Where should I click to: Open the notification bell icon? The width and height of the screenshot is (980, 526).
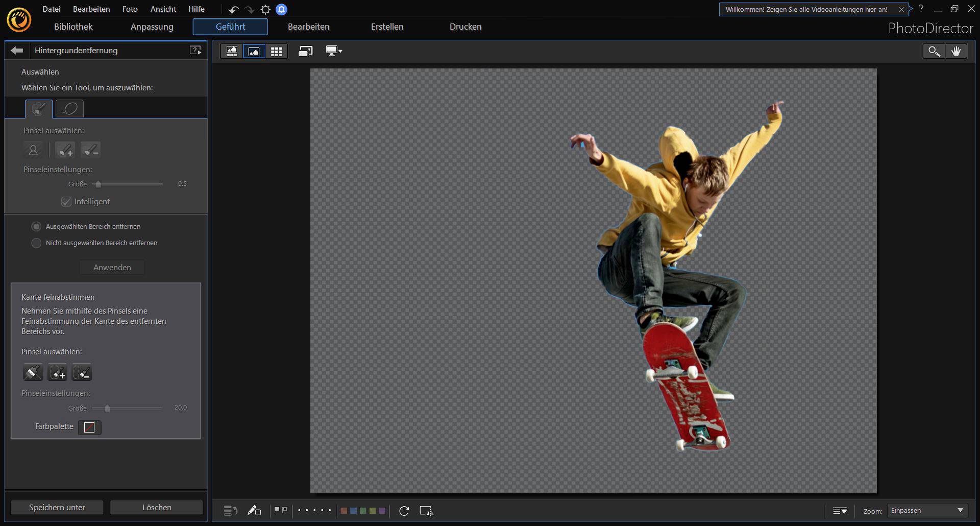click(281, 10)
